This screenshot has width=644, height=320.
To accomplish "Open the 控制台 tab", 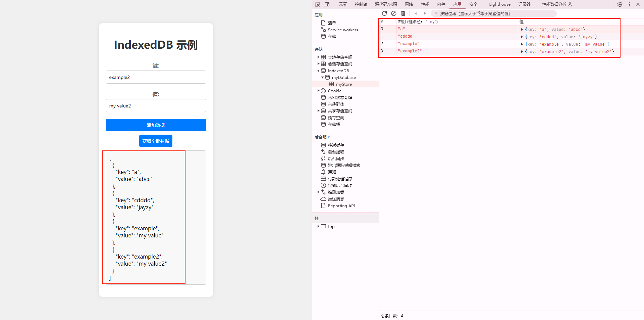I will 361,4.
